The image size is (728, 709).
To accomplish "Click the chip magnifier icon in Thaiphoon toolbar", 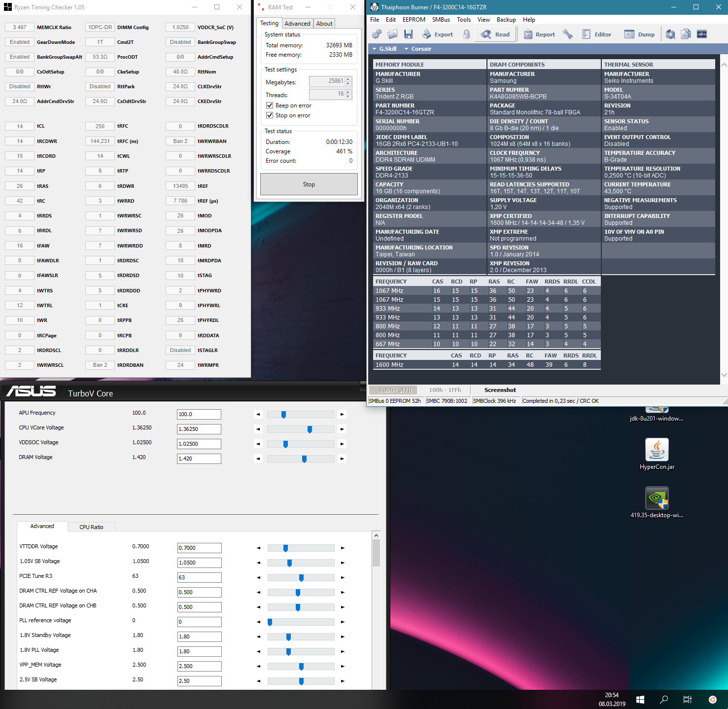I will (x=670, y=34).
